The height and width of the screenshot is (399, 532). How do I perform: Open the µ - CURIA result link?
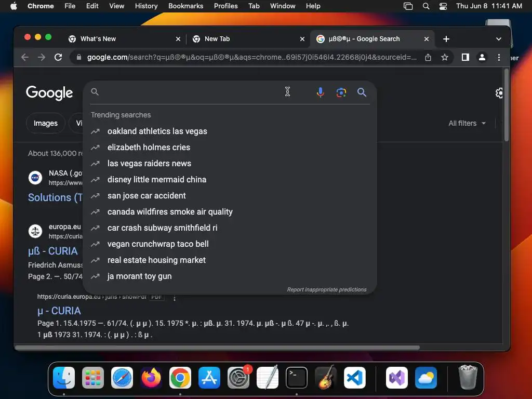[x=59, y=311]
